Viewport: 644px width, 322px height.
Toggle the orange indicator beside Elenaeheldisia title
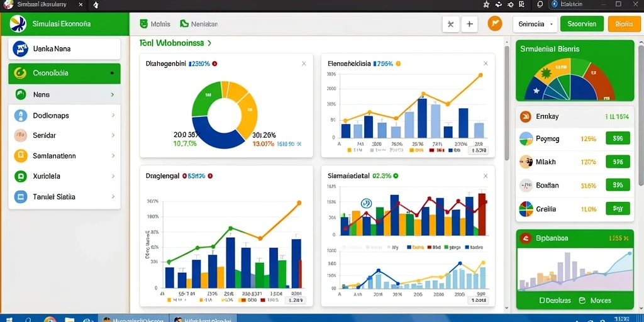point(397,64)
